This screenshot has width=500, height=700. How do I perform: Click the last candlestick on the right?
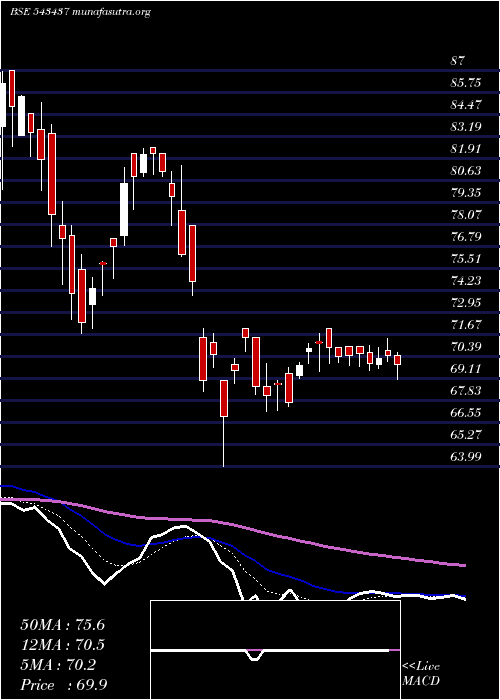pos(397,365)
